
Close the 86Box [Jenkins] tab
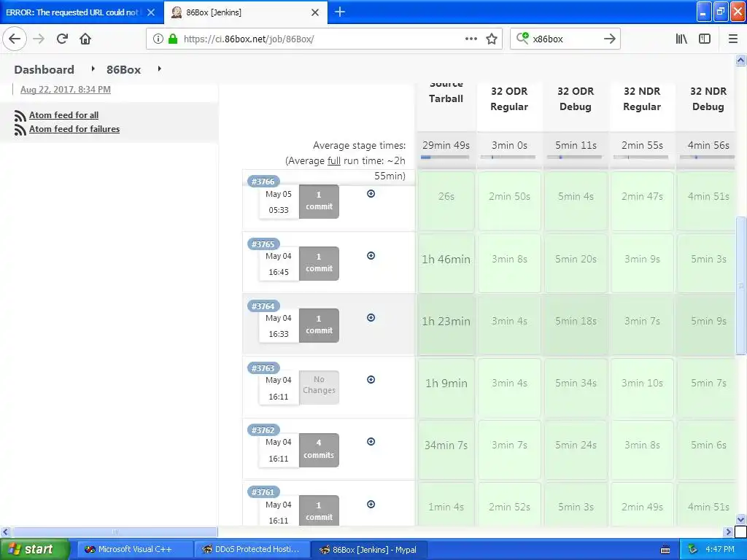pyautogui.click(x=315, y=12)
